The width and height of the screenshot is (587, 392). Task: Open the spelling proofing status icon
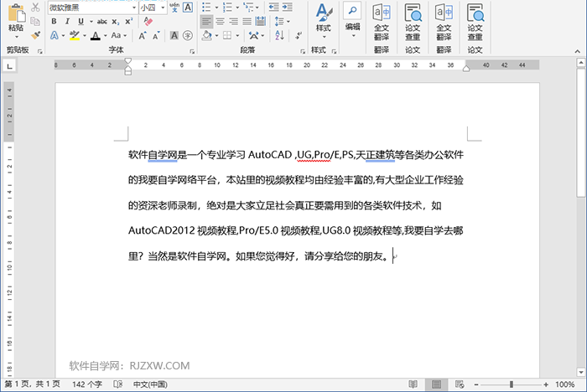(118, 384)
